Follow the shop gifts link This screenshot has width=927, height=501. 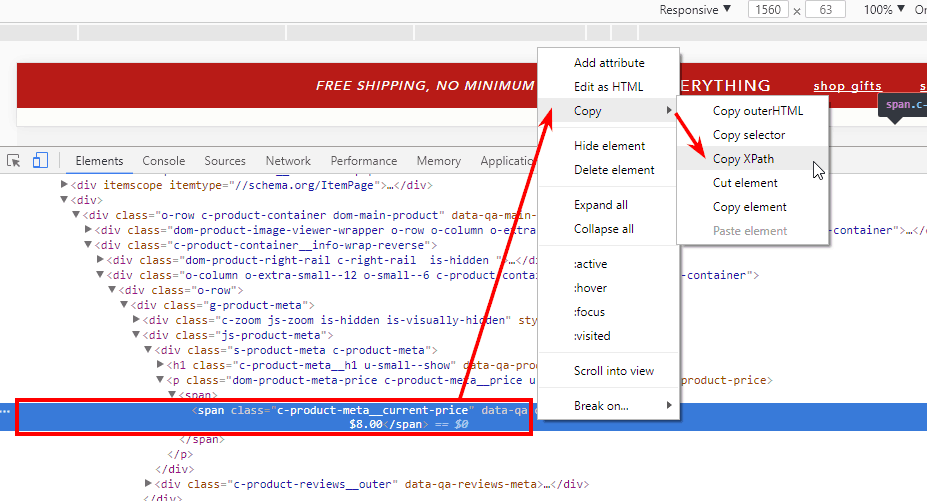coord(847,87)
